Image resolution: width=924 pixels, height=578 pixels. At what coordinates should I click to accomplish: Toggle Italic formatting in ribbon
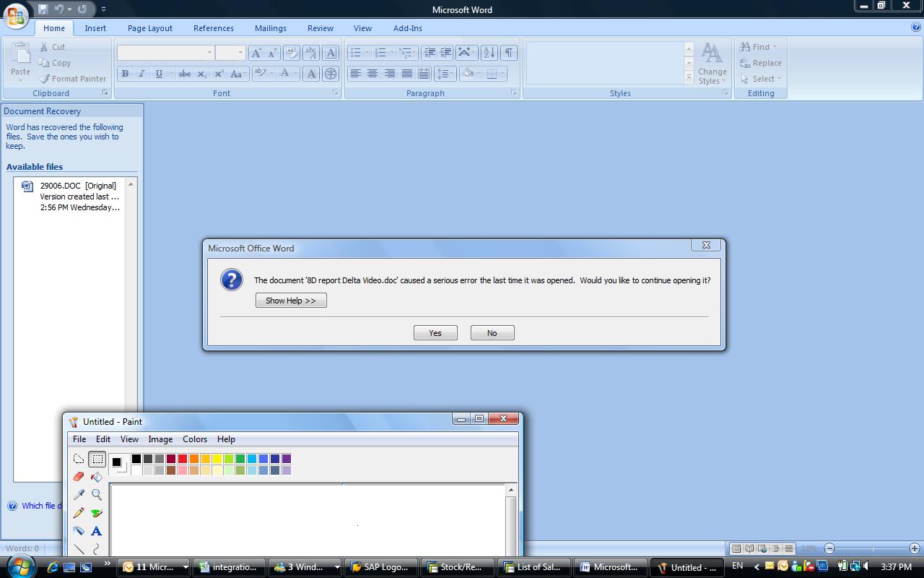point(141,74)
